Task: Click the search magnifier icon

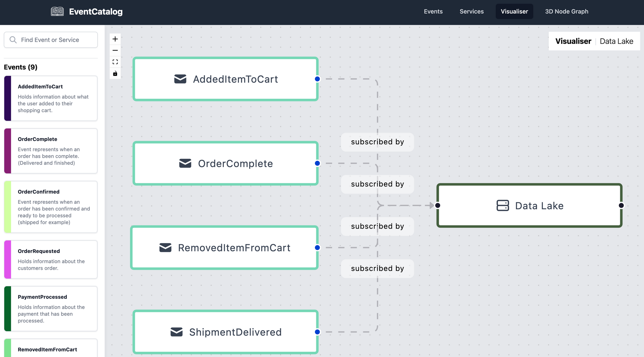Action: 13,40
